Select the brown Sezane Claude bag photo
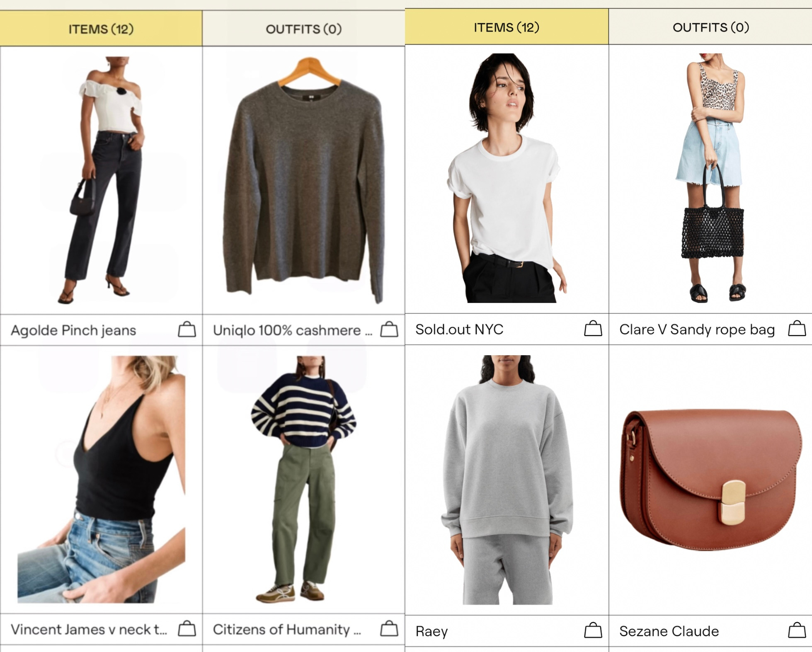 tap(710, 480)
